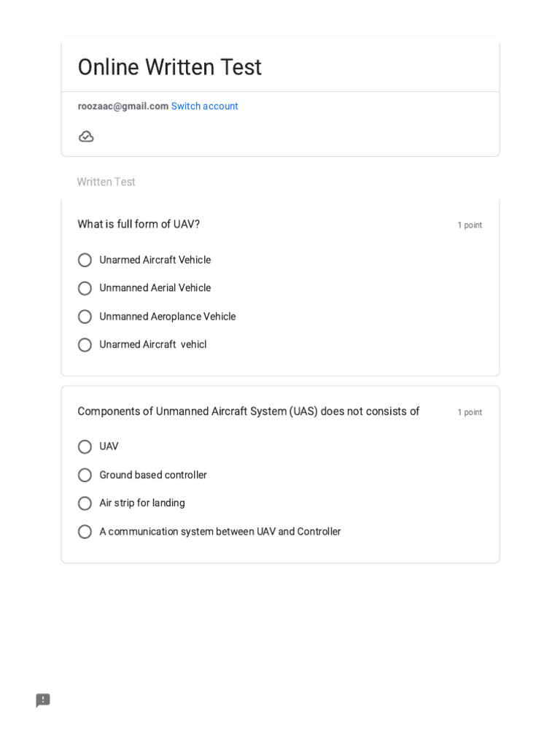Select the 'Unarmed Aircraft vehicl' option
The height and width of the screenshot is (747, 560).
85,345
